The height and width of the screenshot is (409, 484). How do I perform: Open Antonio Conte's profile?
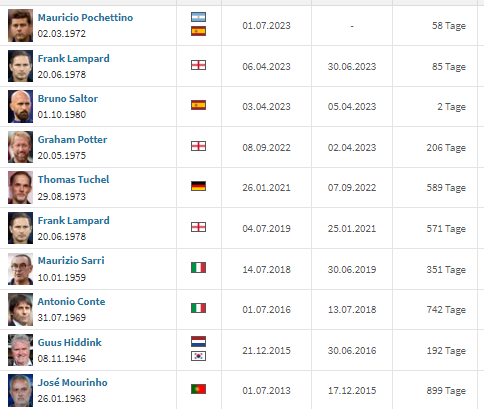71,301
